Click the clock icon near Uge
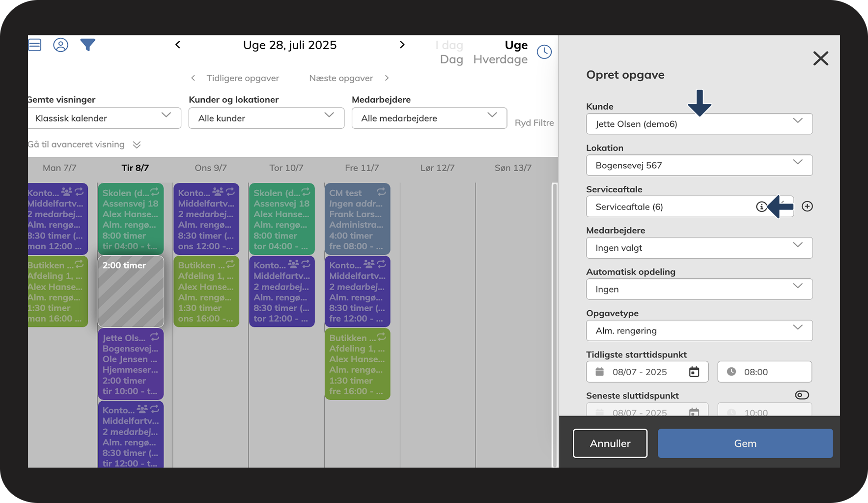 pyautogui.click(x=544, y=52)
